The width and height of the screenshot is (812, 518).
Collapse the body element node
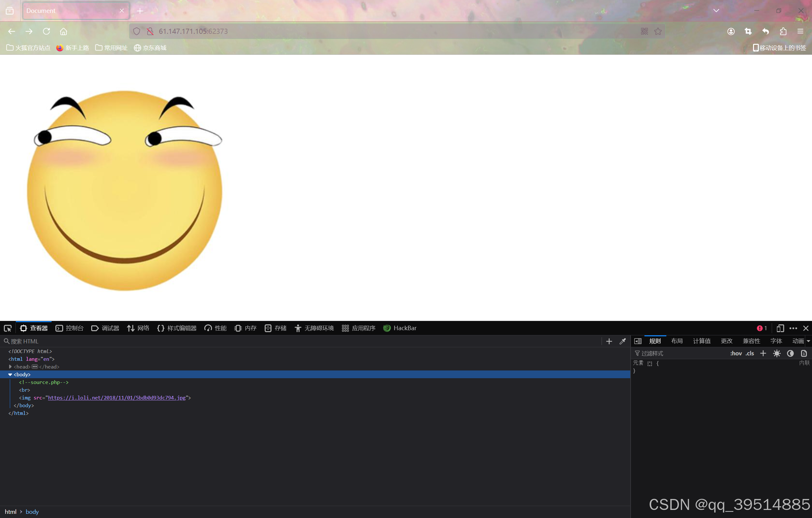10,374
